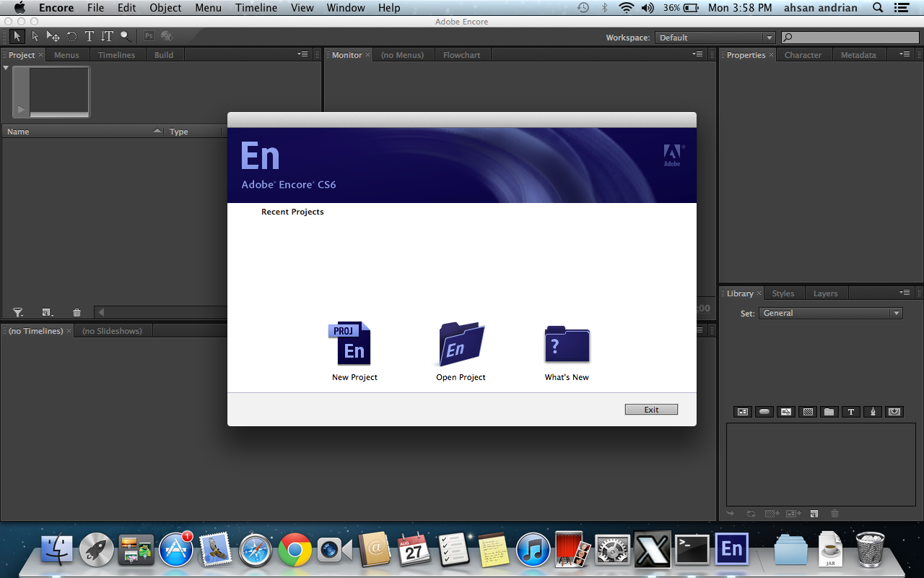The width and height of the screenshot is (924, 578).
Task: Click Edit Menu in Photoshop icon
Action: pos(149,36)
